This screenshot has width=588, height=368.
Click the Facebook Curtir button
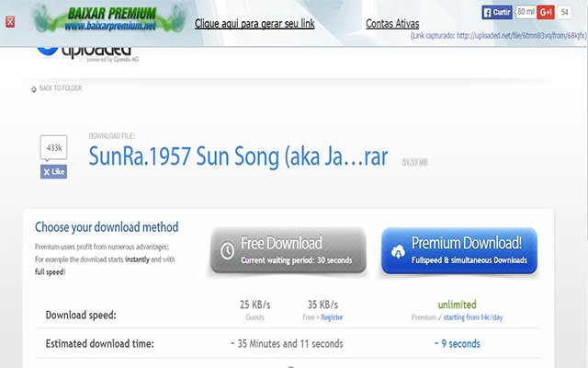pyautogui.click(x=497, y=12)
